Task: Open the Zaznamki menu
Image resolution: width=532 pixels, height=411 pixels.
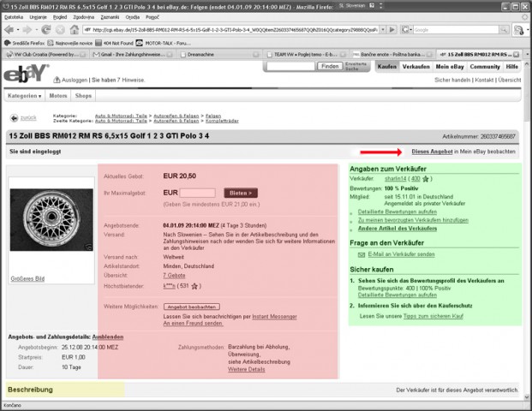Action: coord(110,17)
